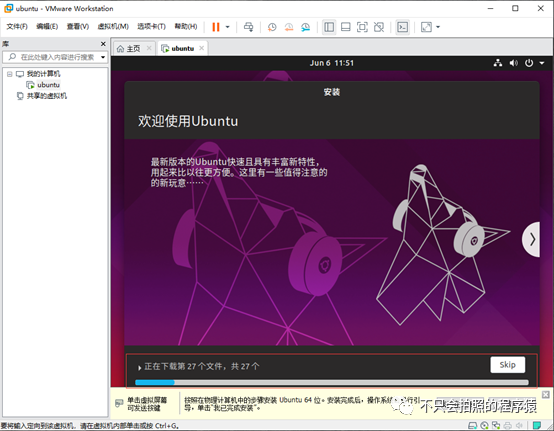Screen dimensions: 554x431
Task: Click the sound card status icon
Action: pyautogui.click(x=519, y=425)
